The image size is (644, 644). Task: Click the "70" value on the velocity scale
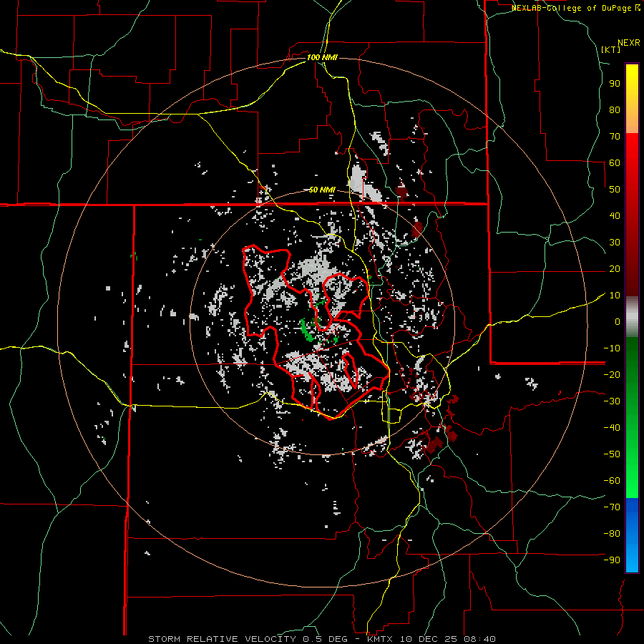pyautogui.click(x=614, y=136)
